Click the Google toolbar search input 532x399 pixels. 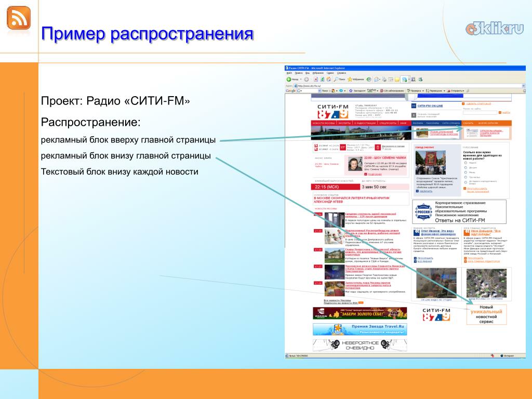(x=309, y=91)
